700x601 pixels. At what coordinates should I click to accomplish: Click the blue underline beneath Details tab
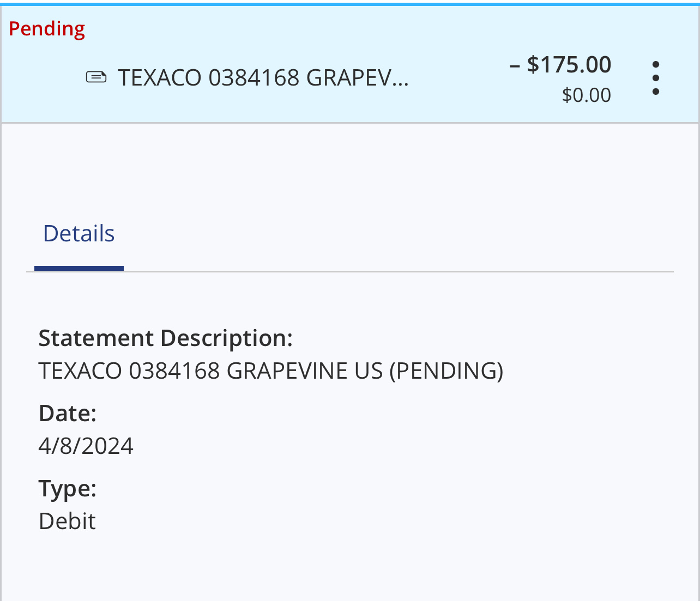[x=79, y=268]
